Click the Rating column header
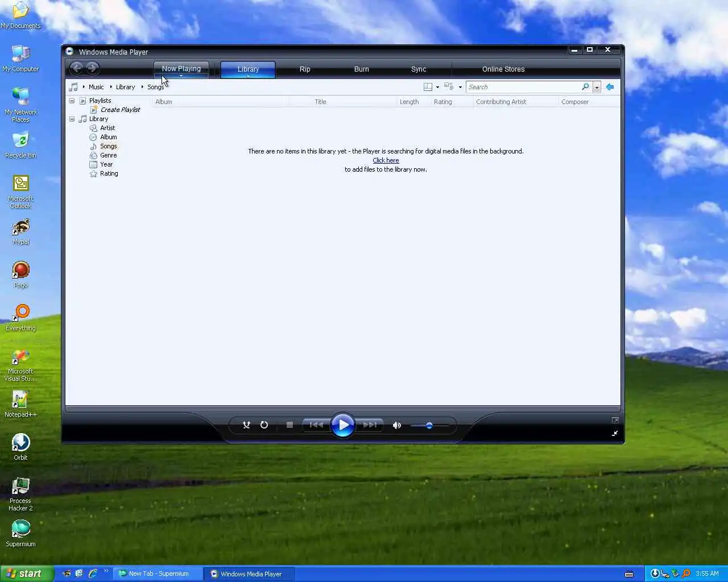Viewport: 728px width, 582px height. pos(452,102)
